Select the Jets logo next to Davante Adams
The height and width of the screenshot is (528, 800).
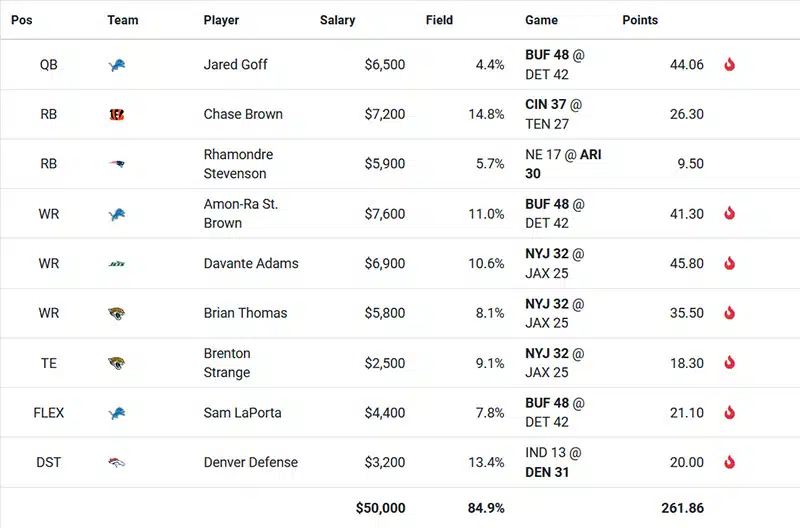click(118, 264)
